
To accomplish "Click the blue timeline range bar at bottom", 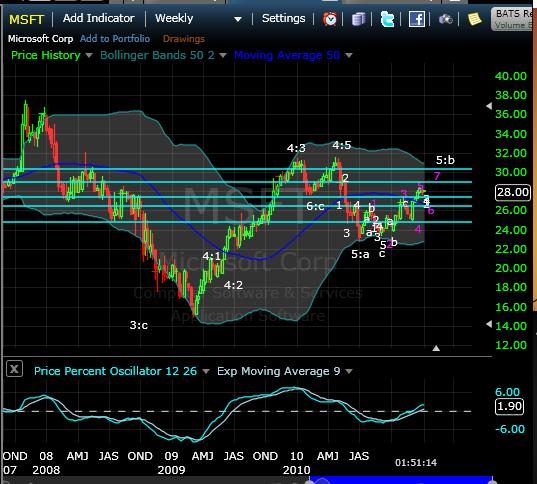I will tap(401, 480).
